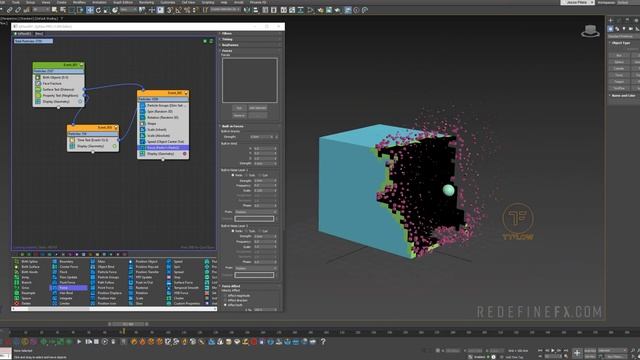This screenshot has height=360, width=640.
Task: Pick Delete operator from depot
Action: pyautogui.click(x=23, y=303)
